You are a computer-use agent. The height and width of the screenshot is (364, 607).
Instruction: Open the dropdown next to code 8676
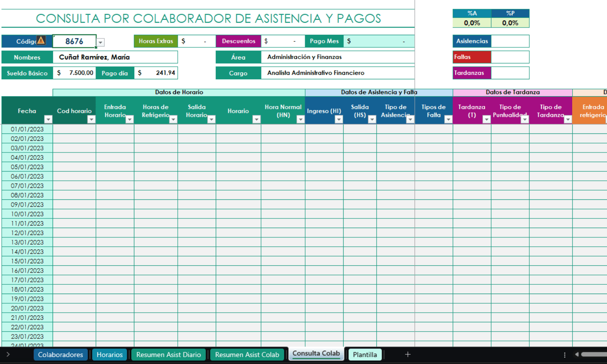coord(101,42)
